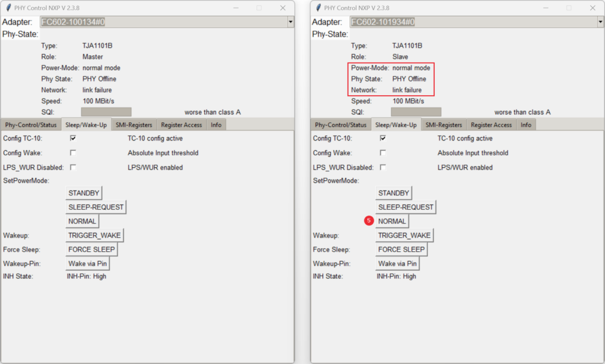Click NORMAL button in left window
This screenshot has height=364, width=605.
click(x=82, y=221)
